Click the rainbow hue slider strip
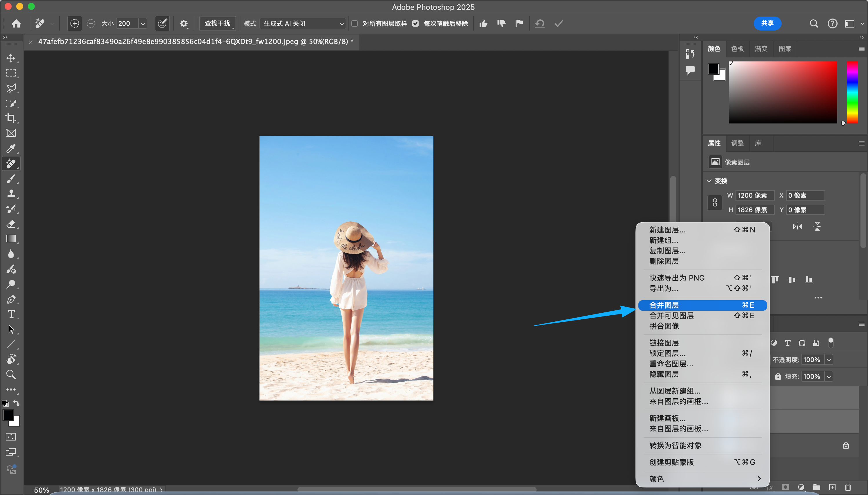This screenshot has height=495, width=868. coord(852,92)
